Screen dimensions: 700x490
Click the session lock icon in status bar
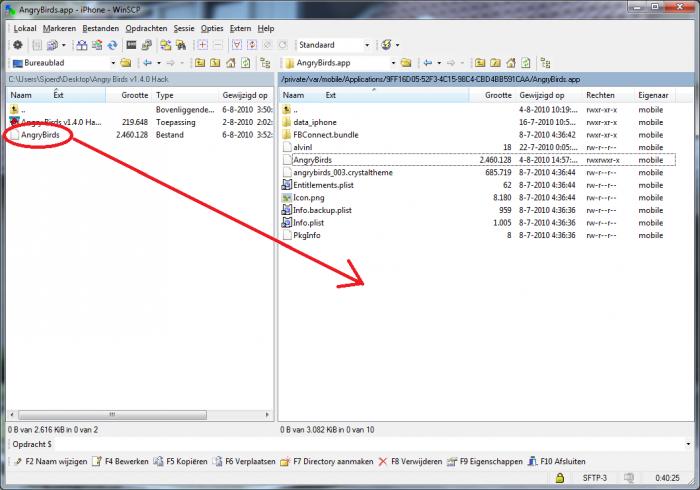(x=559, y=478)
